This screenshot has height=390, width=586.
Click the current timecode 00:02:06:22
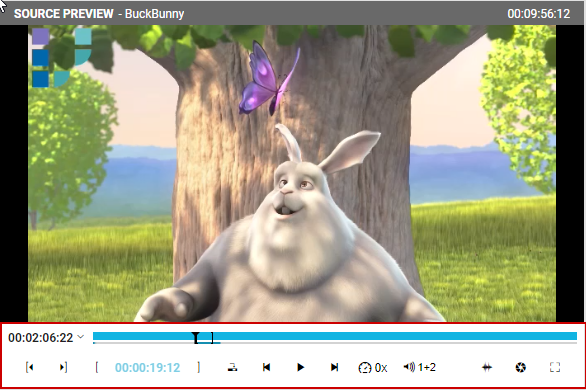(41, 338)
